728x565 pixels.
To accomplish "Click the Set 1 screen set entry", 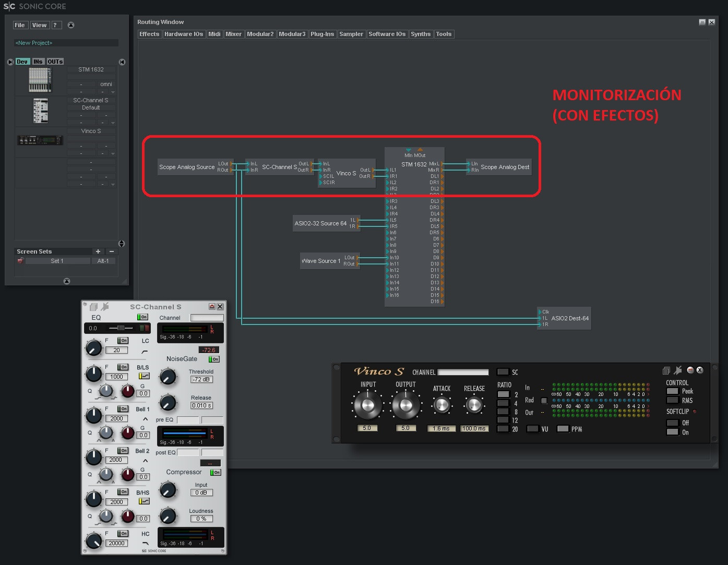I will pos(57,261).
